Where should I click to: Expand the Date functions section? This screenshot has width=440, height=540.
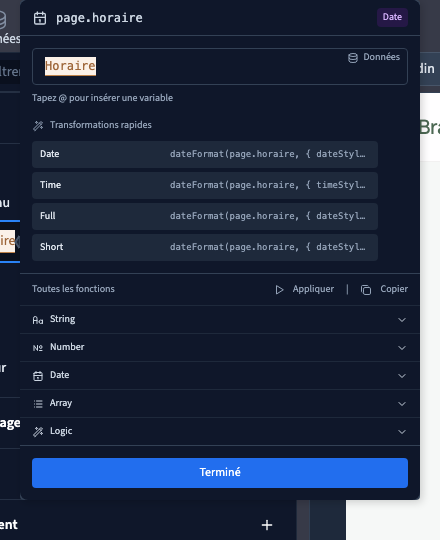point(220,375)
